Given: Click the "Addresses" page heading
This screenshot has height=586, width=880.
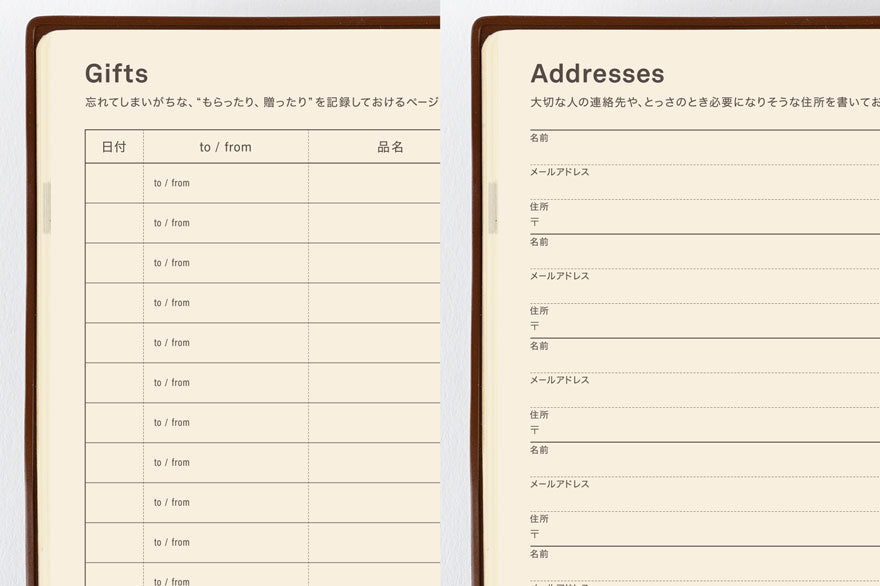Looking at the screenshot, I should click(598, 73).
